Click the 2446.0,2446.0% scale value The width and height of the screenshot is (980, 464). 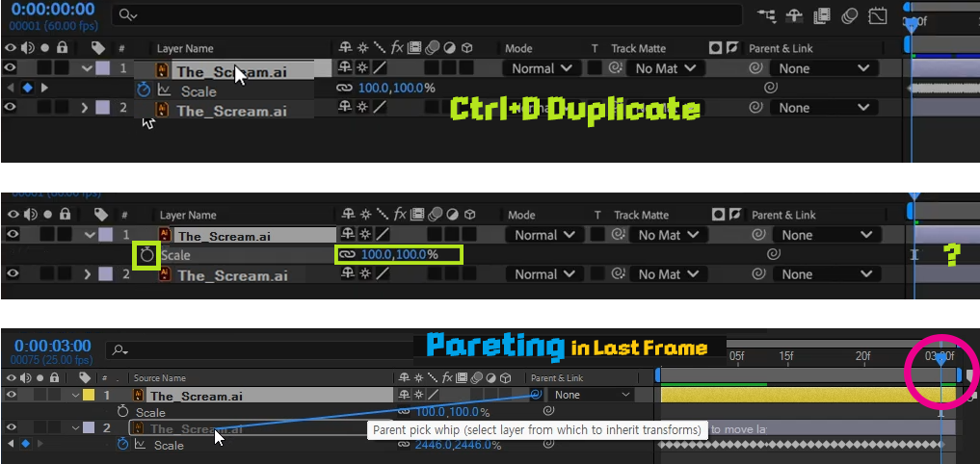458,445
